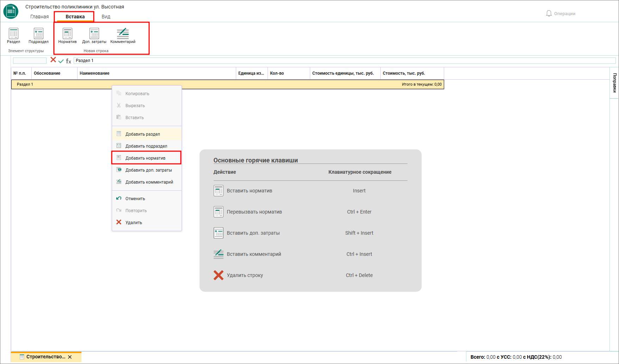Click the Строительство поликлиники ул. Высотная title

coord(75,7)
